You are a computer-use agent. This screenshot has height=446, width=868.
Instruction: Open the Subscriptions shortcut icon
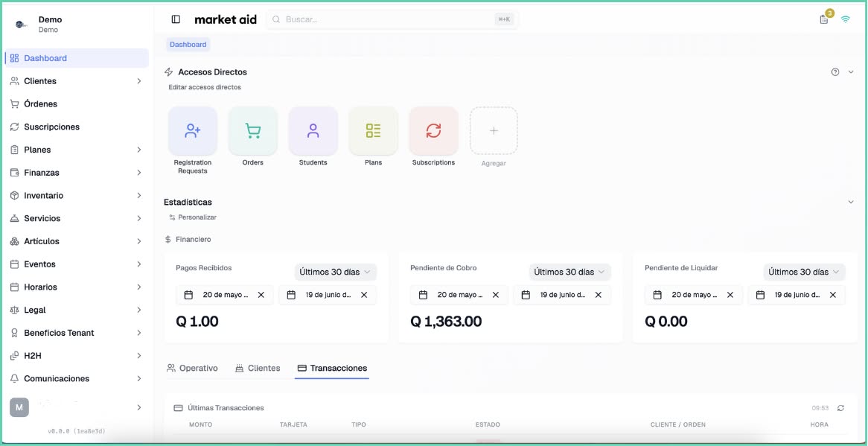pos(433,130)
